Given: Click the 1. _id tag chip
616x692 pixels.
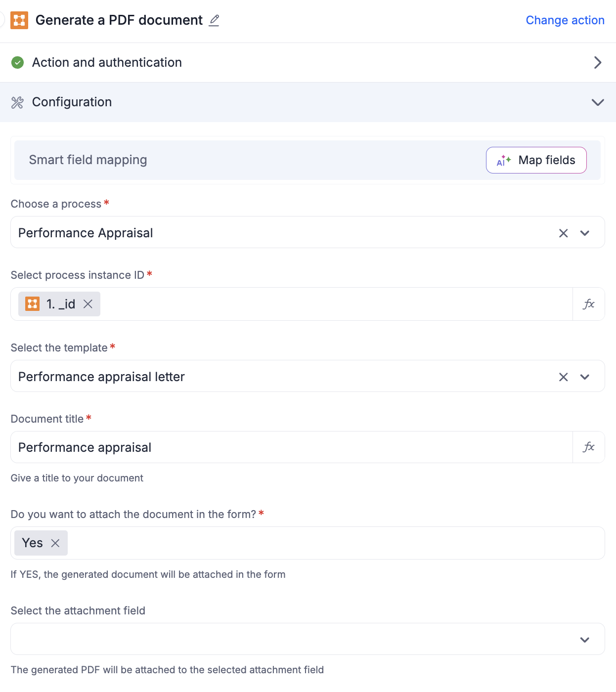Looking at the screenshot, I should click(54, 304).
